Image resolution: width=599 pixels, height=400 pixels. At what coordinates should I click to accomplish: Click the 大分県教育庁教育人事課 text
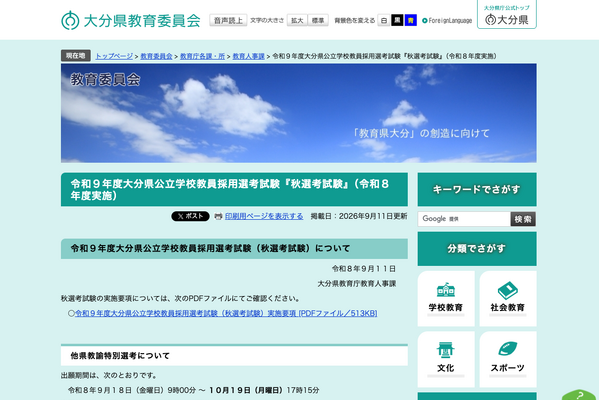pos(357,284)
